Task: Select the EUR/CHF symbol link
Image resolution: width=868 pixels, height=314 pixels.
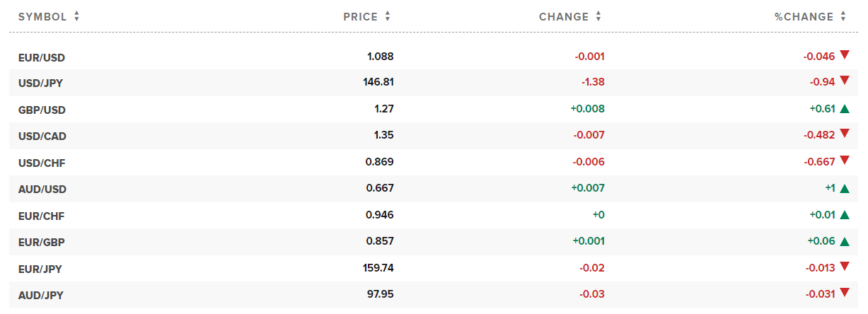Action: pyautogui.click(x=42, y=216)
